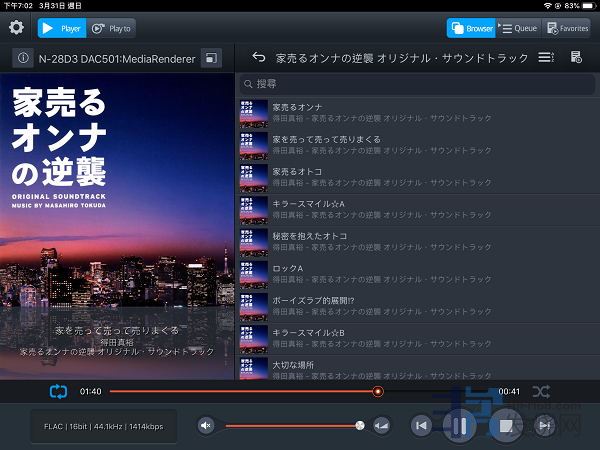The width and height of the screenshot is (600, 450).
Task: Toggle shuffle playback
Action: click(x=541, y=391)
